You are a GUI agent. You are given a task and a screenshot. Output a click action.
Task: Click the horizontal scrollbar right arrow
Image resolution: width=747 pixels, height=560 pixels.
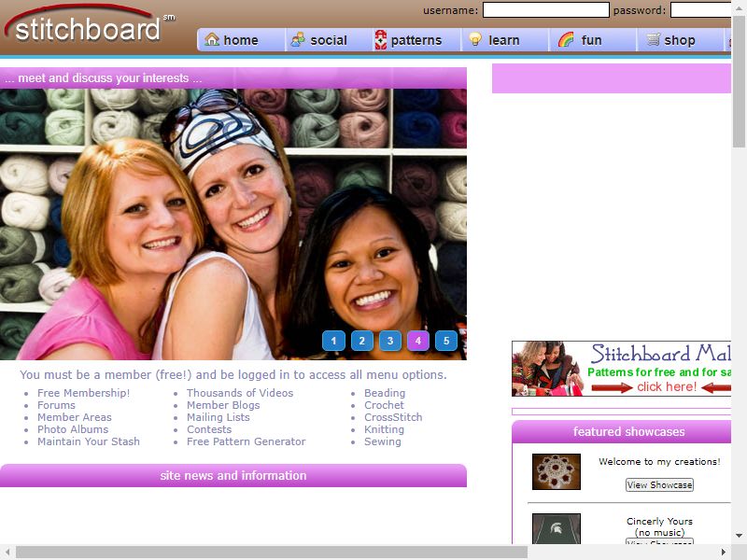(x=724, y=553)
